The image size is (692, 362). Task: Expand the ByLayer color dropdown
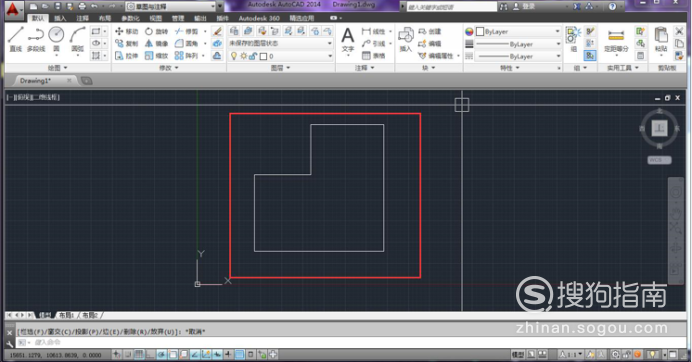click(x=518, y=32)
